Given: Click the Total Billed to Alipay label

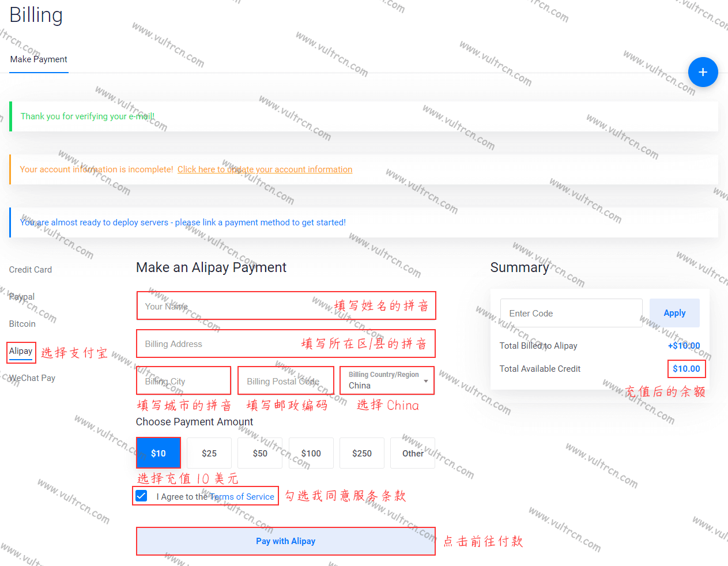Looking at the screenshot, I should (x=538, y=346).
